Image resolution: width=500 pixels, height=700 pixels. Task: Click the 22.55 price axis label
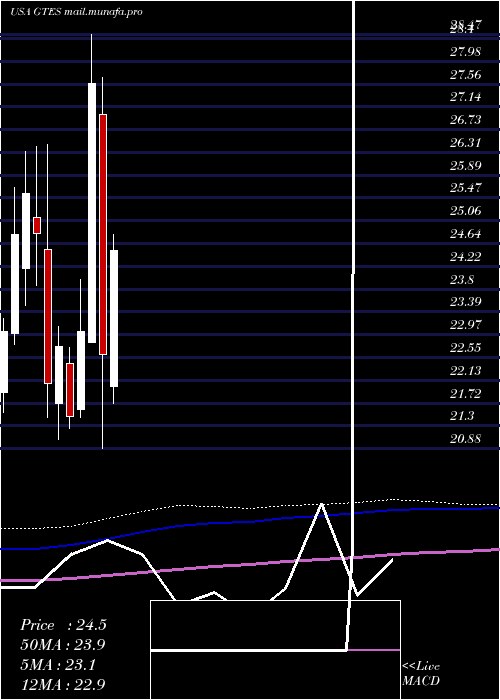pyautogui.click(x=465, y=348)
